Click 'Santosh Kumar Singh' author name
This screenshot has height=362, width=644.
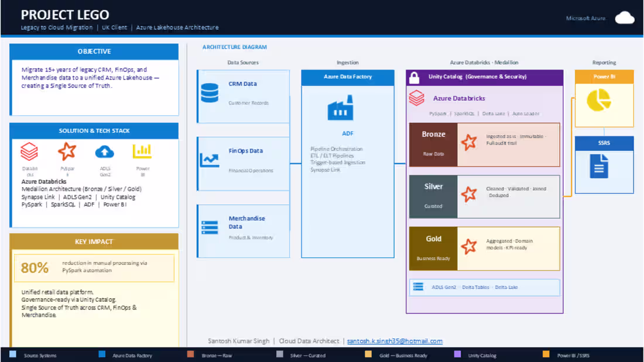239,341
